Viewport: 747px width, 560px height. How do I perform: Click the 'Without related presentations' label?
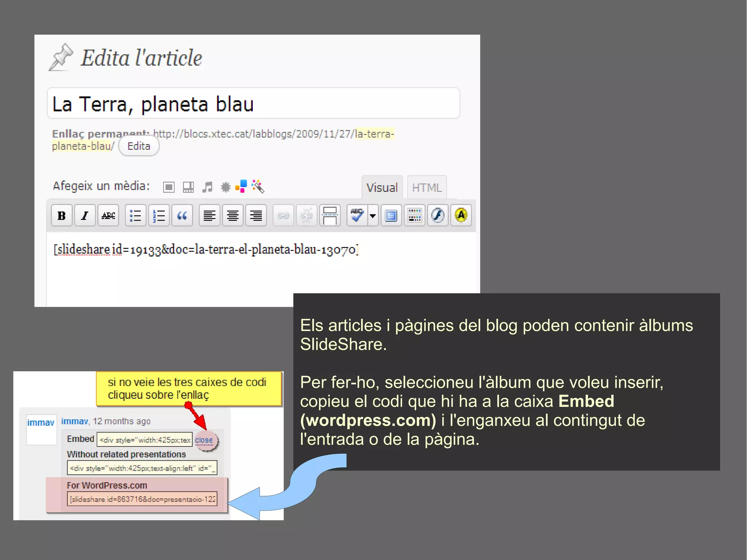[126, 454]
